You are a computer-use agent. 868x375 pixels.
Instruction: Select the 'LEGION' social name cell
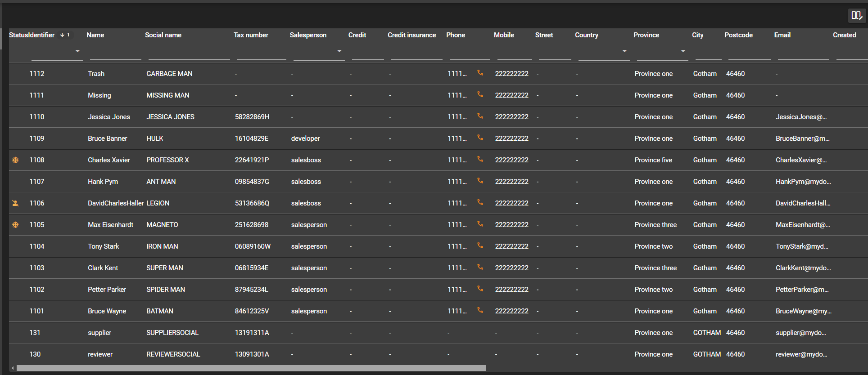(158, 203)
